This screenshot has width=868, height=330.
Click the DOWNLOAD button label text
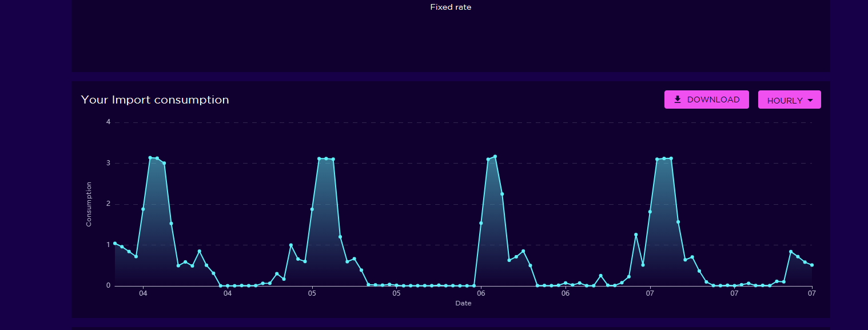click(713, 100)
